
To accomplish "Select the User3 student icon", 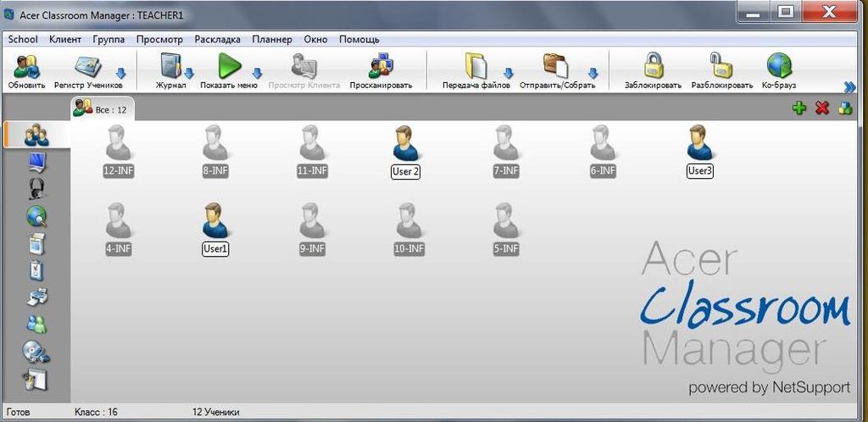I will (x=699, y=142).
